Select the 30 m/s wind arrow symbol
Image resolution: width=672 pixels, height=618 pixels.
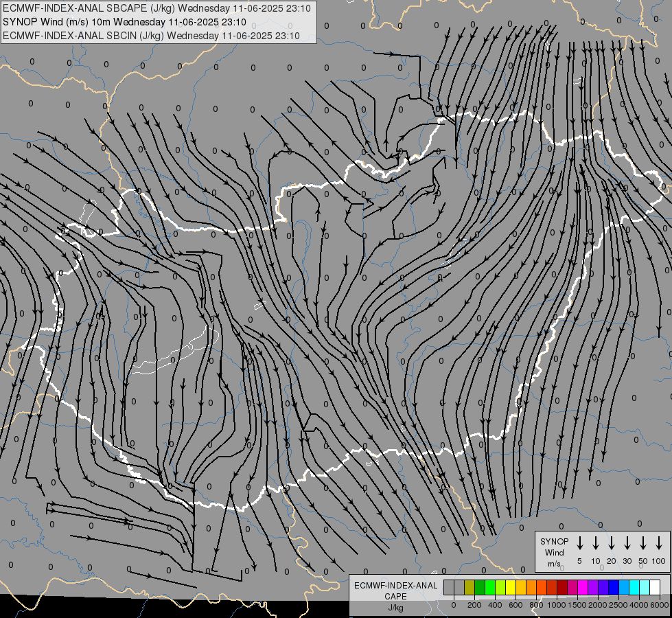pos(627,543)
